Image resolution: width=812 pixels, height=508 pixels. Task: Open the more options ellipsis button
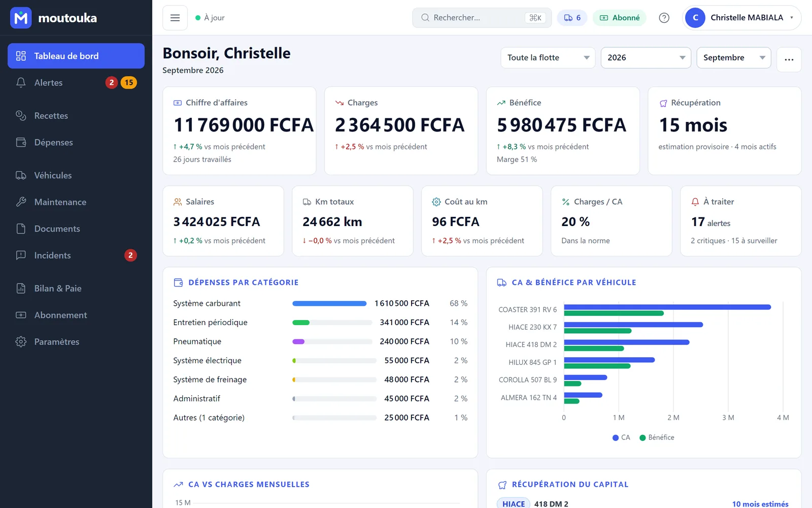(x=789, y=59)
